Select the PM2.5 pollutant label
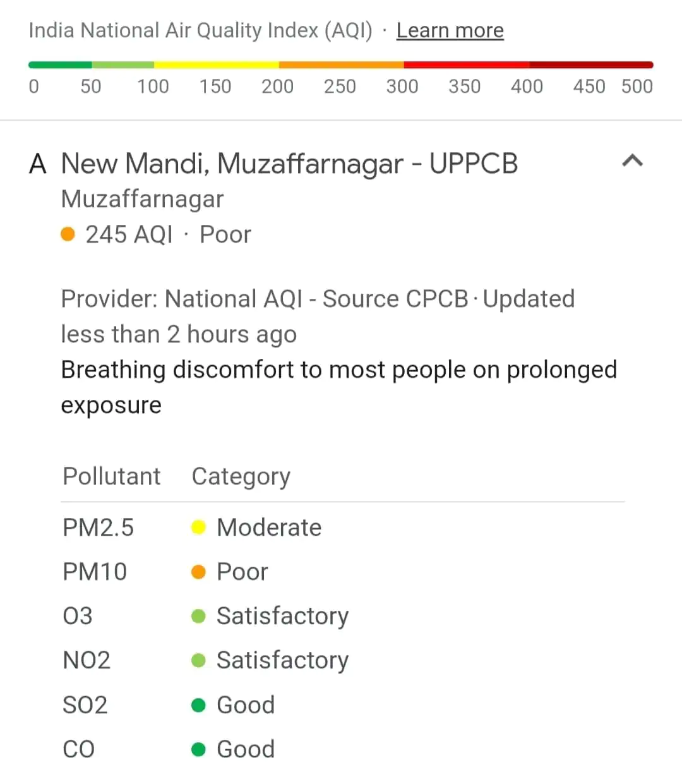 coord(98,528)
